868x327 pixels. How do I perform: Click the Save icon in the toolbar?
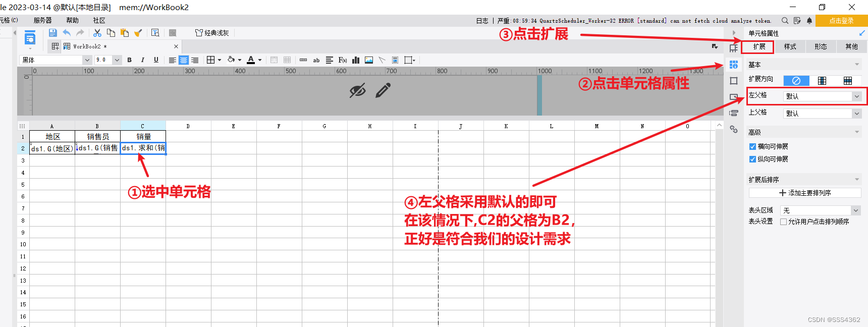(53, 33)
